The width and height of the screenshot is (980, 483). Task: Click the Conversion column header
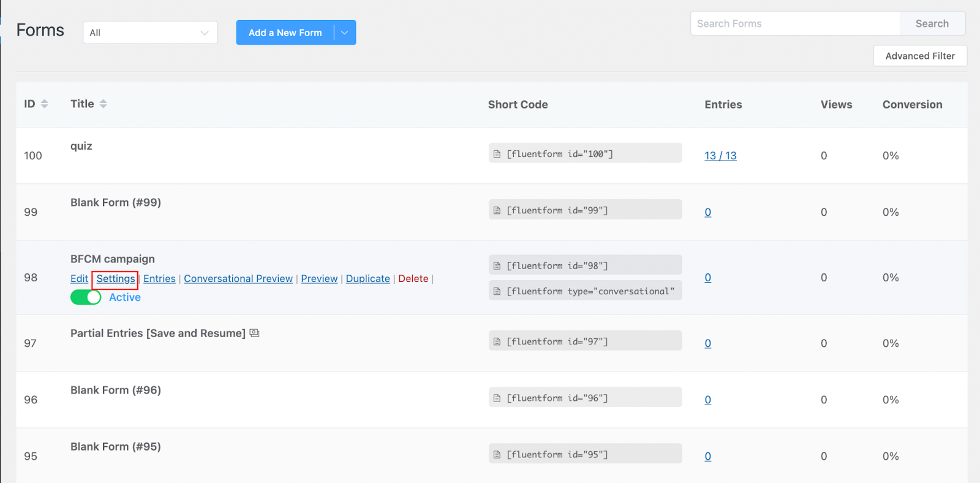point(913,104)
